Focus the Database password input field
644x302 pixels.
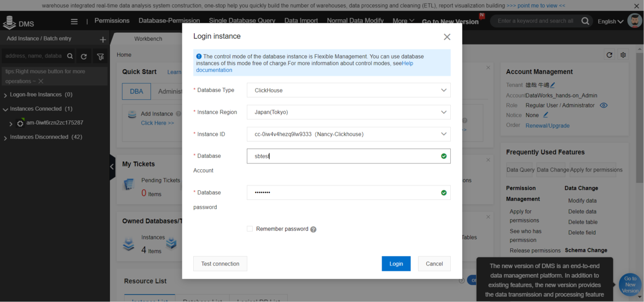pos(348,193)
